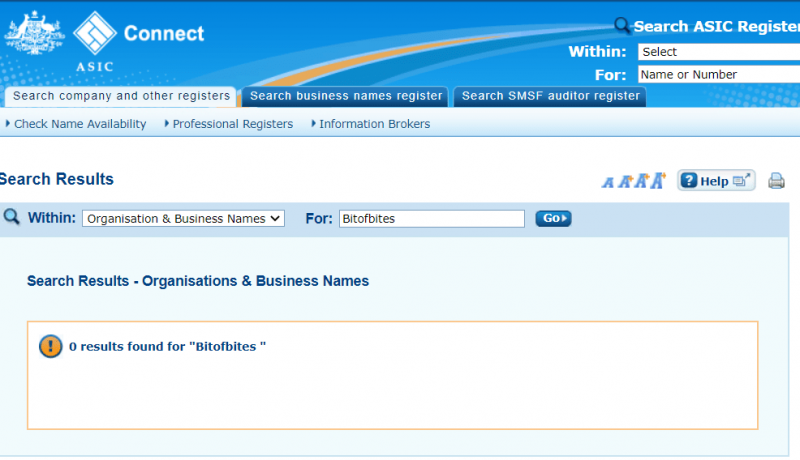Switch to Search business names register tab
This screenshot has height=460, width=800.
pos(345,96)
